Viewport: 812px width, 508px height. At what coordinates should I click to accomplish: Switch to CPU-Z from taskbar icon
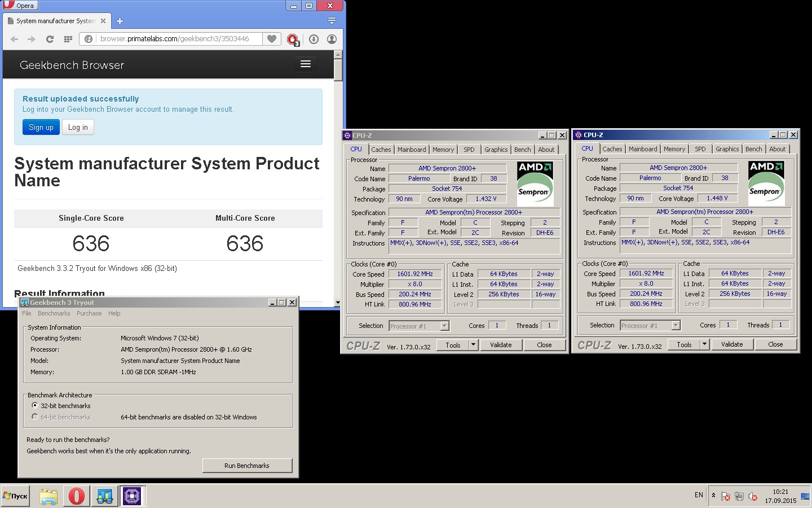click(x=132, y=496)
